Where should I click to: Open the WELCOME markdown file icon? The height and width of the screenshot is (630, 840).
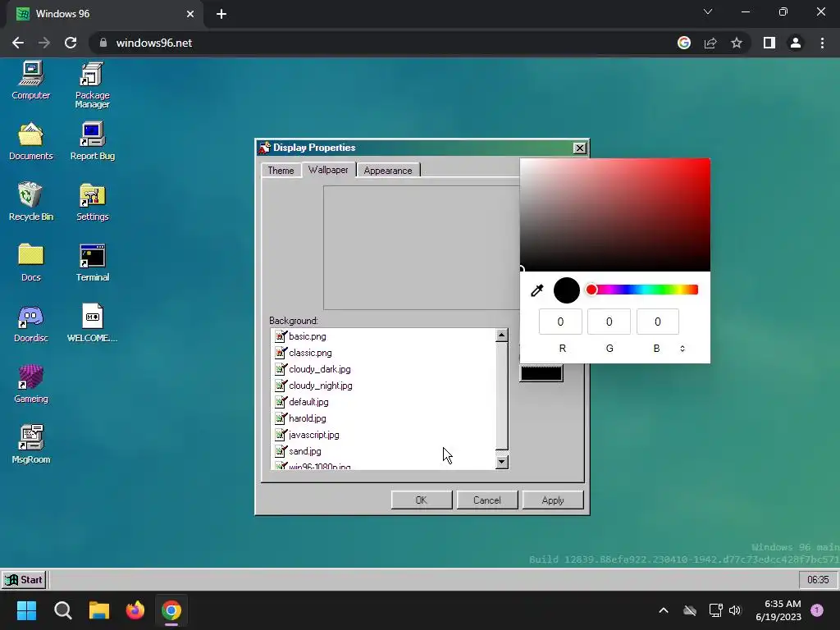click(92, 323)
